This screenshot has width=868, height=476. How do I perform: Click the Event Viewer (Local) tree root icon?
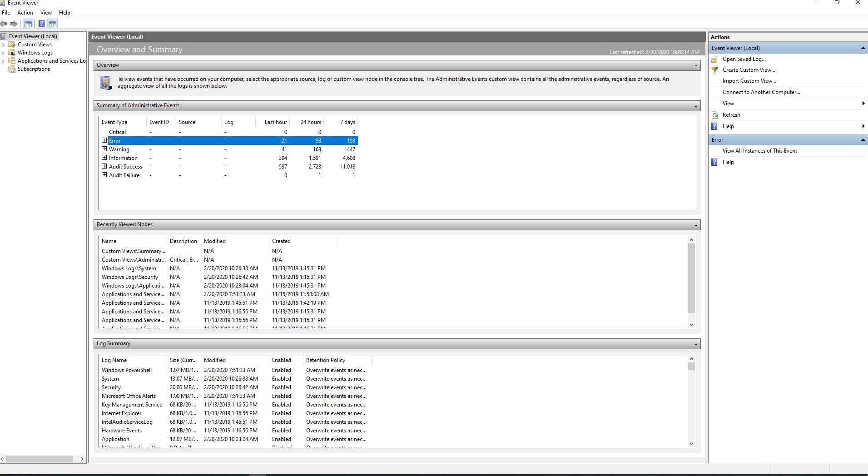tap(4, 36)
